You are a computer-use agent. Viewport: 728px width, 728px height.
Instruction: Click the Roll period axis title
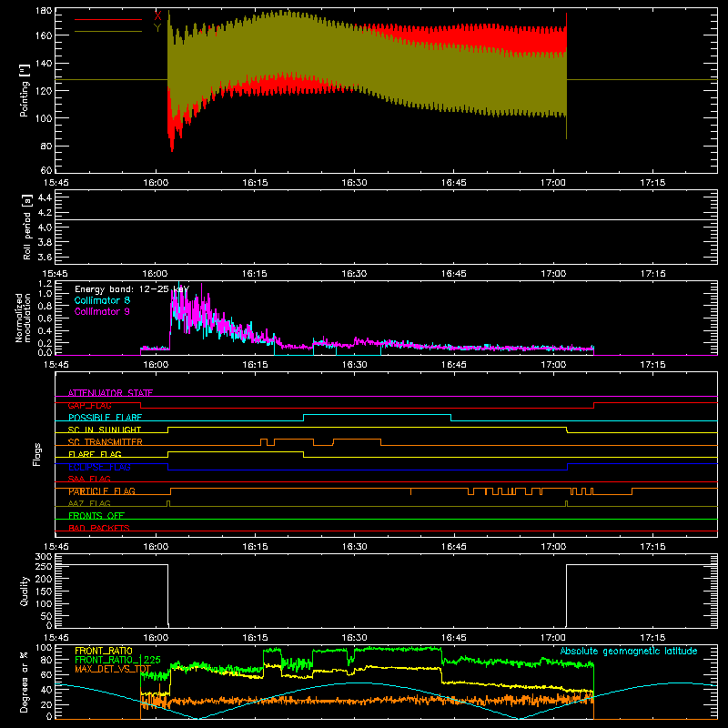pyautogui.click(x=27, y=227)
